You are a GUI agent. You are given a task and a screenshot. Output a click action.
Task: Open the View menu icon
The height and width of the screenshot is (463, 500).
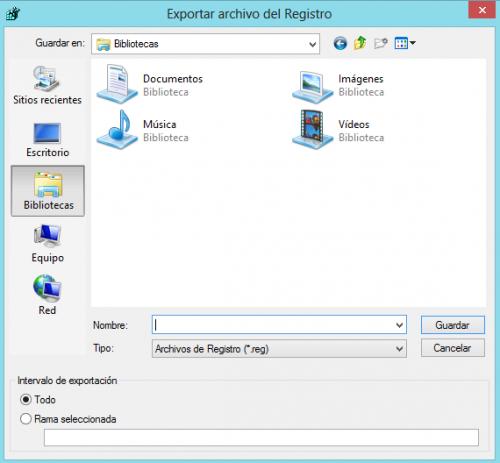(x=405, y=43)
